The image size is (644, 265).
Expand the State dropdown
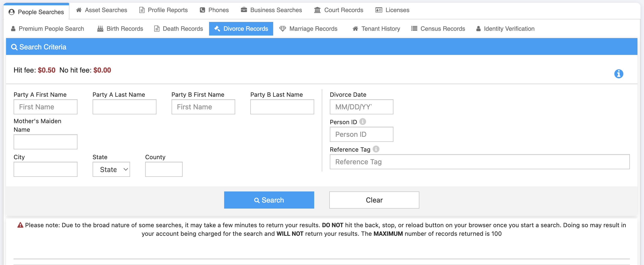click(111, 170)
